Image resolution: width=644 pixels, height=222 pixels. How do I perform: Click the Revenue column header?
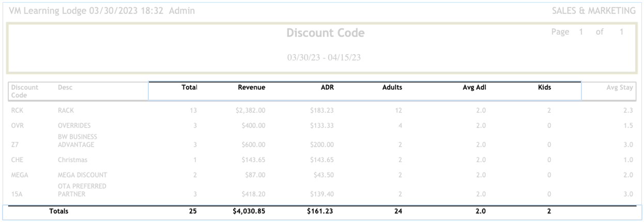tap(251, 88)
